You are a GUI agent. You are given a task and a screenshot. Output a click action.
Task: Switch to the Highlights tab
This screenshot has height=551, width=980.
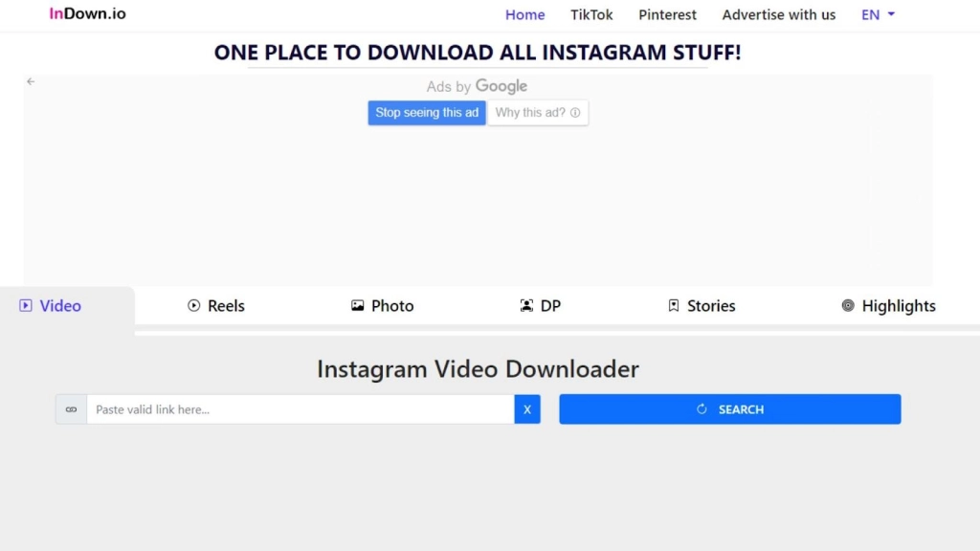point(888,305)
